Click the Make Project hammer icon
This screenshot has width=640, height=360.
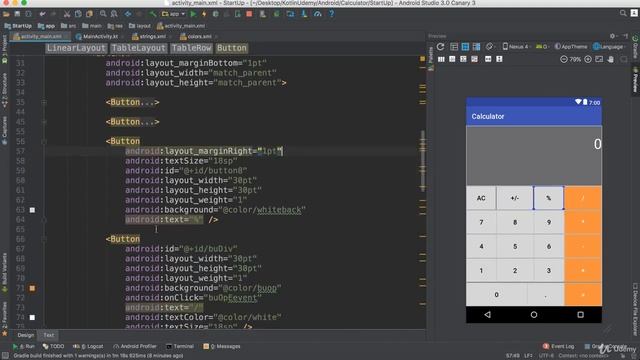[x=153, y=14]
